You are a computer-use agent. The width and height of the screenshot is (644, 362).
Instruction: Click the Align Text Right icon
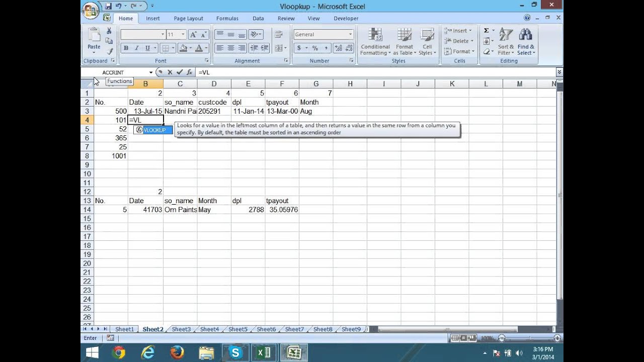242,48
